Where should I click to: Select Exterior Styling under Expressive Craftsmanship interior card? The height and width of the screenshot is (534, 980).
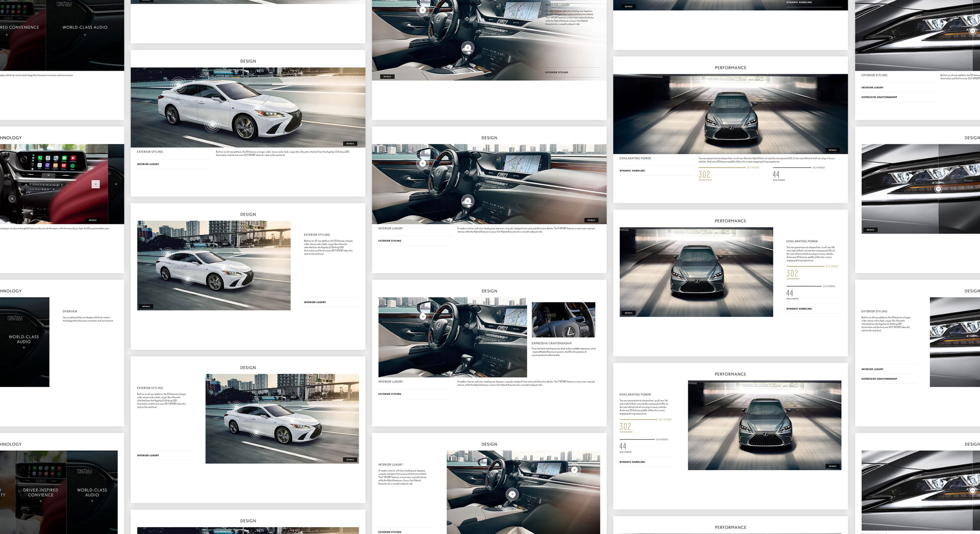coord(390,394)
